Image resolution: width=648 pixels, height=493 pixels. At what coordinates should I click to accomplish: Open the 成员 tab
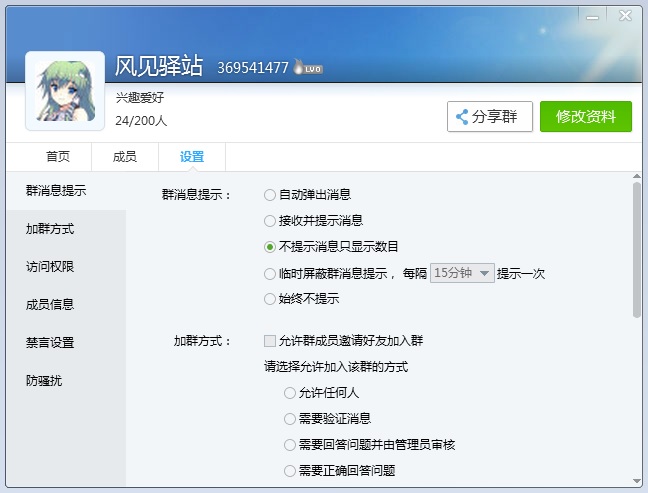point(125,157)
